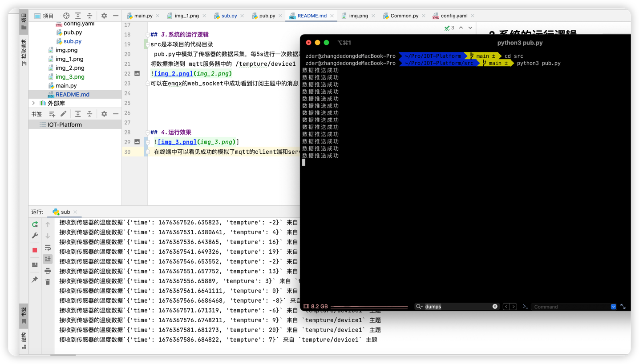Click the locate-file crosshair icon in project panel
This screenshot has height=364, width=639.
(x=66, y=16)
